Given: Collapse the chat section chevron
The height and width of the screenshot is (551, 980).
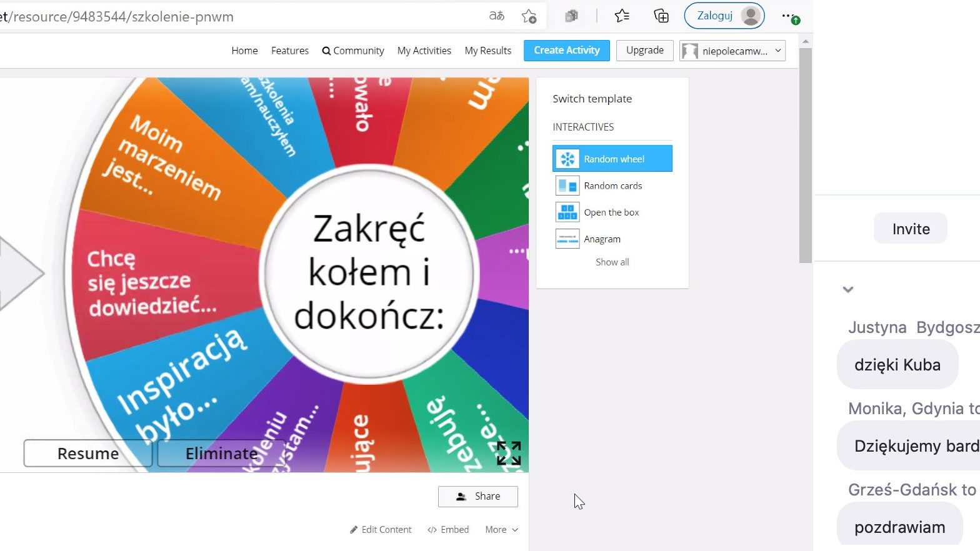Looking at the screenshot, I should click(x=848, y=289).
